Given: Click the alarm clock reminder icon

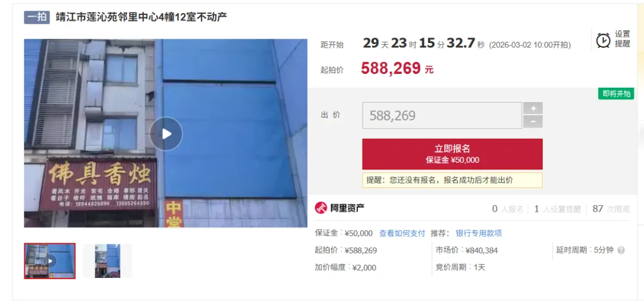Looking at the screenshot, I should click(603, 40).
